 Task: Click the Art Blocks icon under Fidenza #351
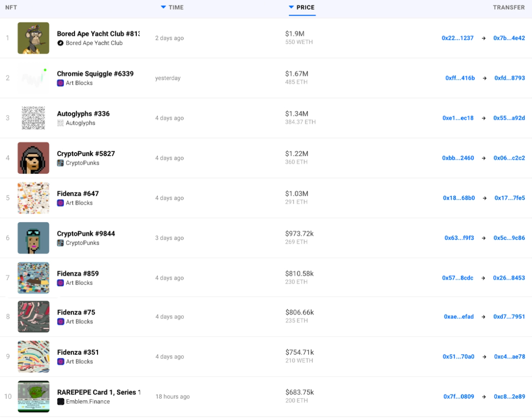(x=61, y=362)
